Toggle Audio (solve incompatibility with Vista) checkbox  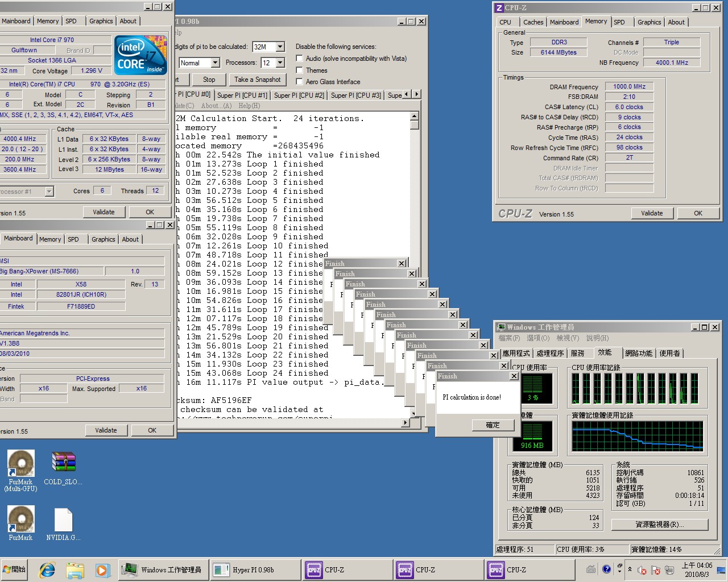pos(300,59)
